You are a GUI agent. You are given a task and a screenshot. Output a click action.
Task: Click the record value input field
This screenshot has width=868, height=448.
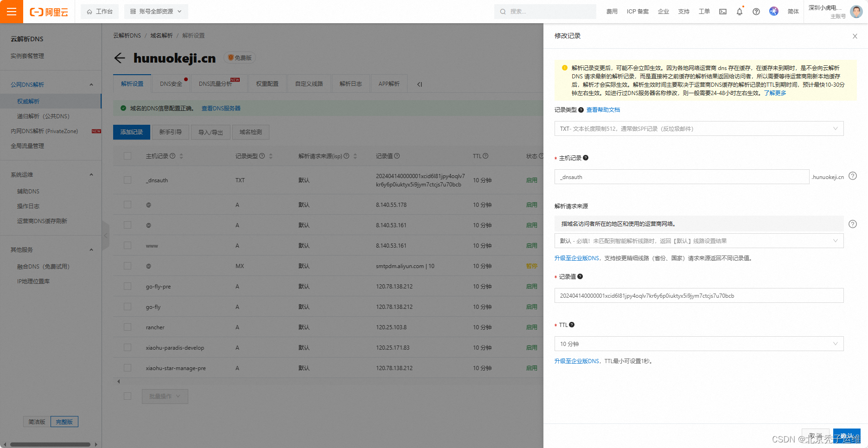[x=699, y=295]
